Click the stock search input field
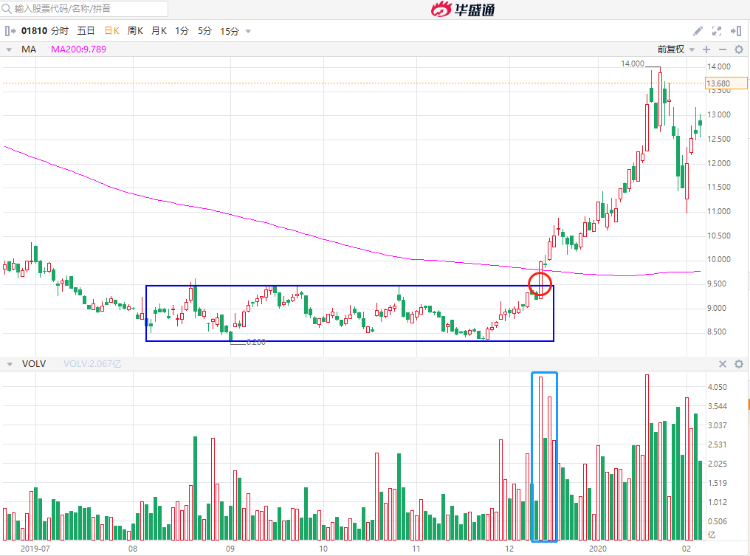 coord(84,9)
